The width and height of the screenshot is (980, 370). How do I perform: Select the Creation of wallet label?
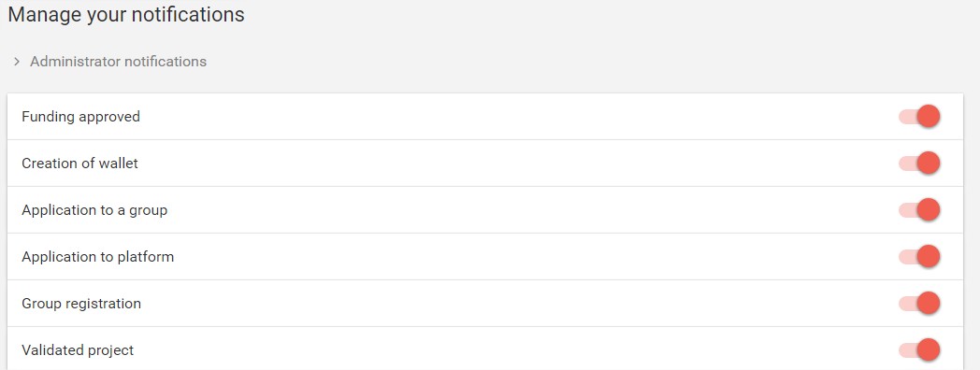pyautogui.click(x=80, y=164)
